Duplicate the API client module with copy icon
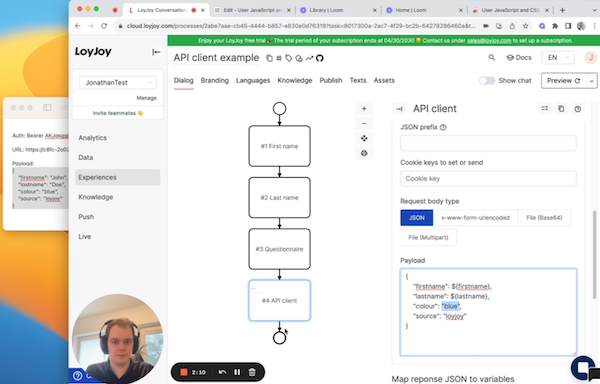The image size is (600, 384). point(561,109)
